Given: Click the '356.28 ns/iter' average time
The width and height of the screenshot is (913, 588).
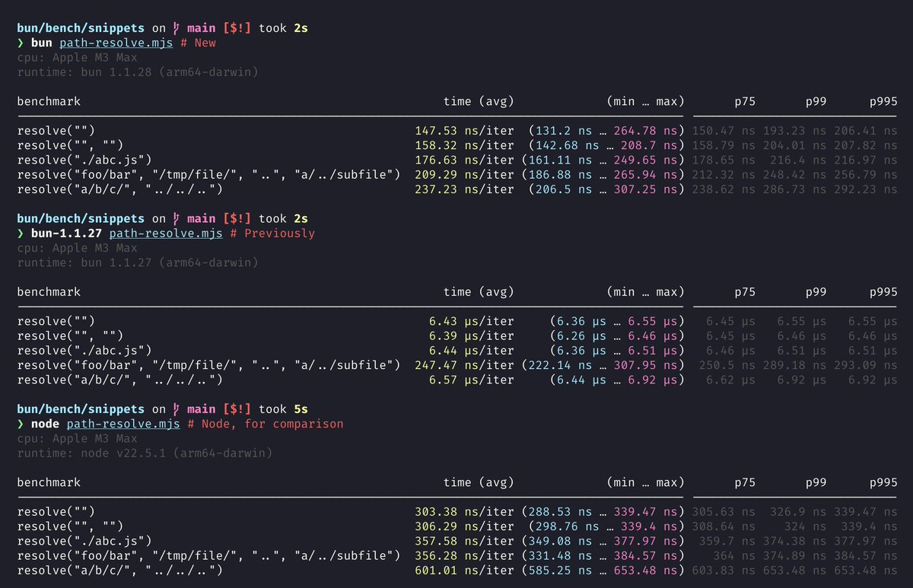Looking at the screenshot, I should coord(464,555).
